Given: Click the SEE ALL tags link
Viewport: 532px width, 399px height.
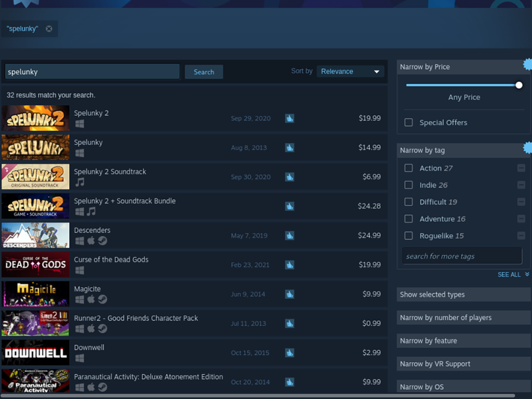Looking at the screenshot, I should tap(510, 274).
